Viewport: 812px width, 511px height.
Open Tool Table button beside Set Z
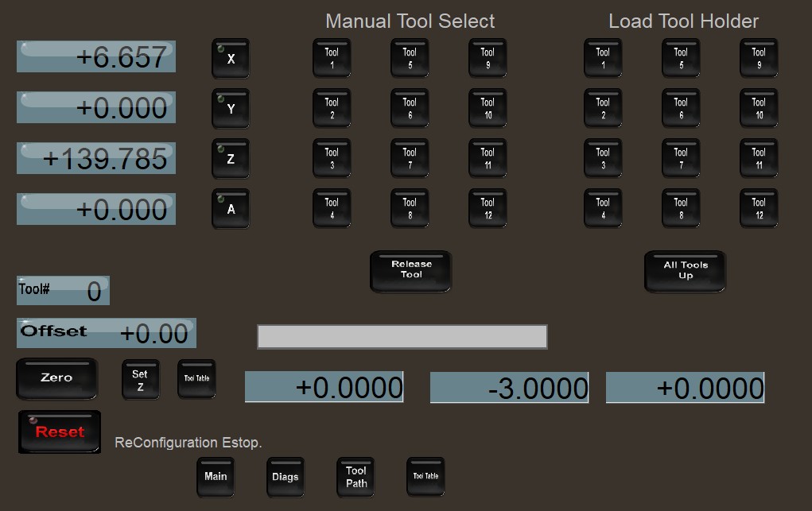(196, 380)
